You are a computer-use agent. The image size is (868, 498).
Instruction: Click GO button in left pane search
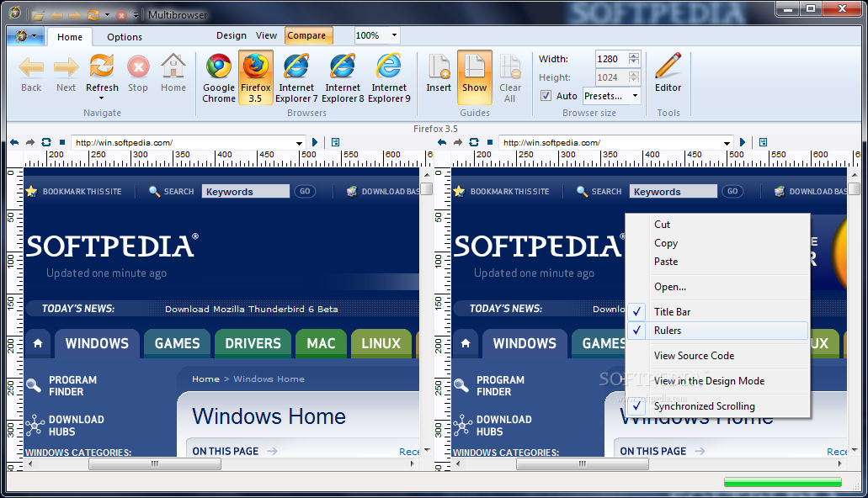305,192
